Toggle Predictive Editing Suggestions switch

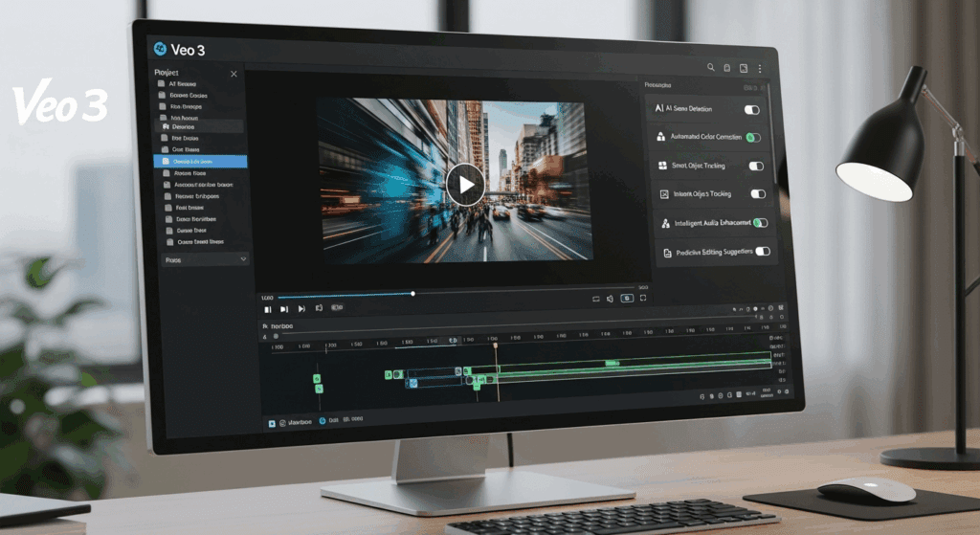click(x=762, y=252)
